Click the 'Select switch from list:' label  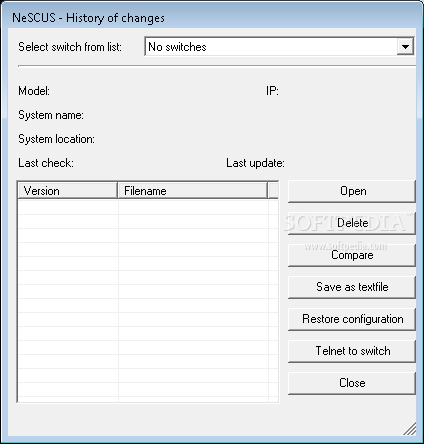pyautogui.click(x=70, y=47)
